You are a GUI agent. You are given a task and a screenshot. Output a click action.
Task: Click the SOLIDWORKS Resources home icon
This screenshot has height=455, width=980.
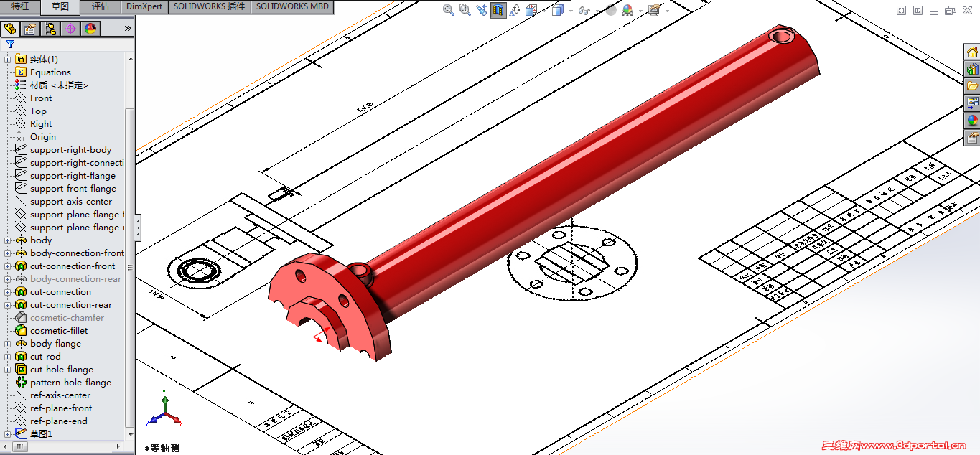tap(972, 52)
